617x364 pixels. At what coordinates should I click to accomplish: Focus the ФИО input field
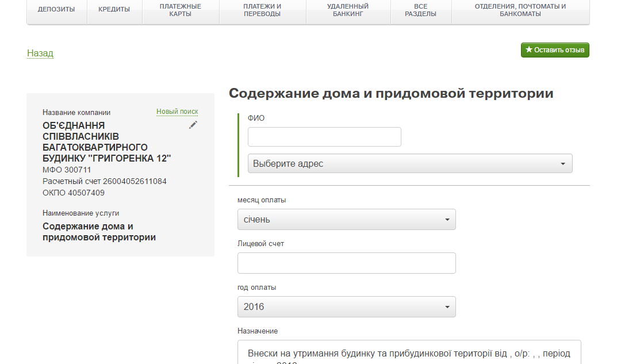(324, 137)
